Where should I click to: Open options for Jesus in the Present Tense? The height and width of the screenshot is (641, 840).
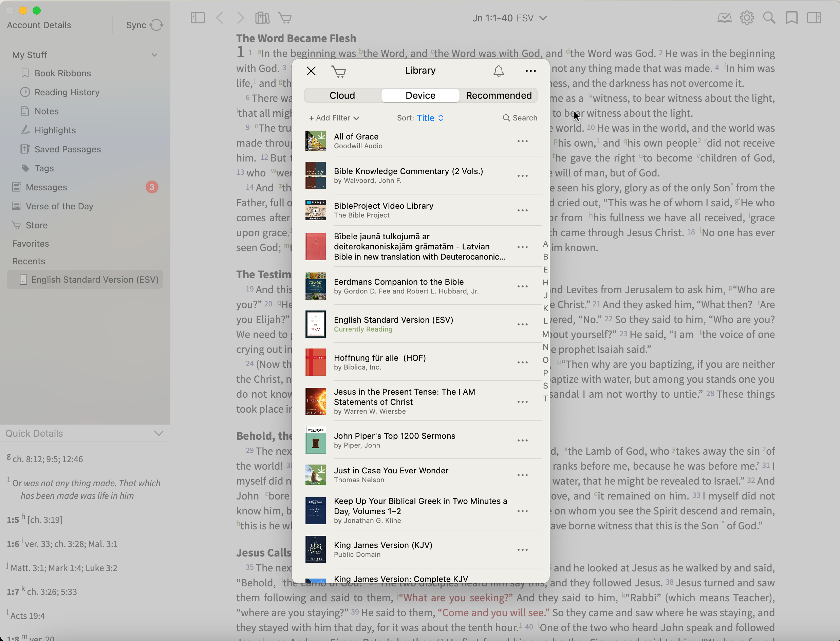[522, 402]
